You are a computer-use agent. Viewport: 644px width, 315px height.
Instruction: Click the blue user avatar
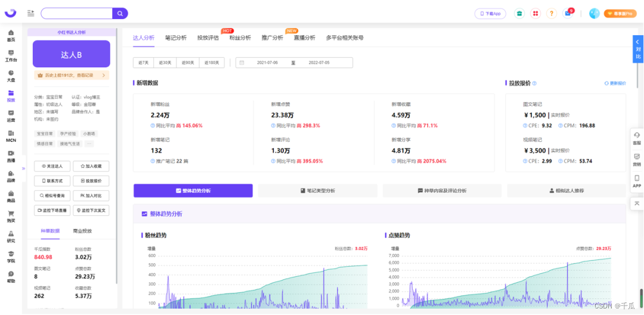[x=595, y=14]
